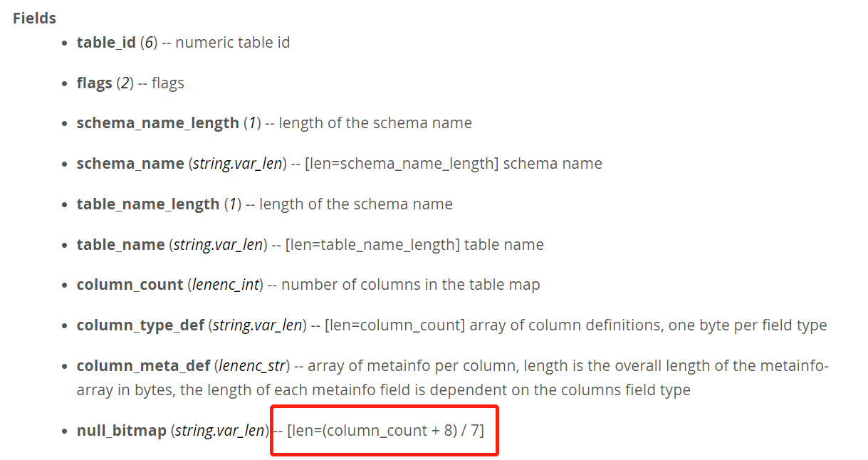
Task: Click the bold table_name field label
Action: 120,245
